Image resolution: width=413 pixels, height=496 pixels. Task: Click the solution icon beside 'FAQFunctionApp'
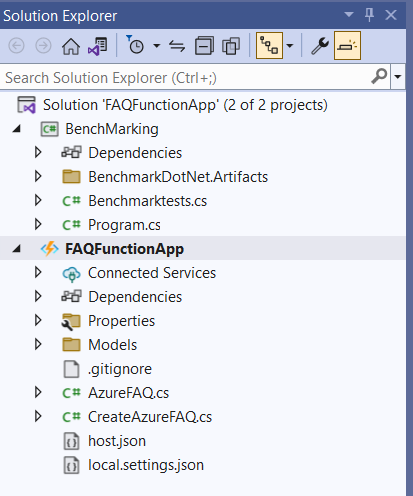26,105
